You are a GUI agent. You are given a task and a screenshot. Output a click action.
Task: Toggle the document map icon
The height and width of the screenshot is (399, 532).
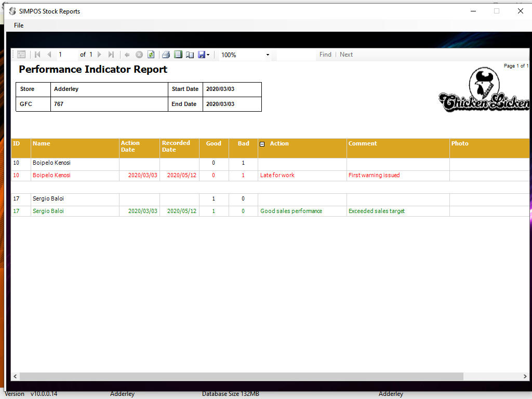click(21, 55)
